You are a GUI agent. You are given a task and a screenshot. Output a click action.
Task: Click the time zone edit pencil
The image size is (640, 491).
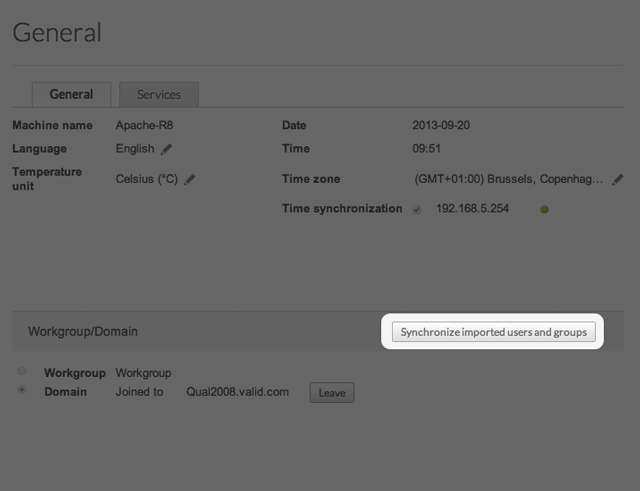pyautogui.click(x=617, y=179)
